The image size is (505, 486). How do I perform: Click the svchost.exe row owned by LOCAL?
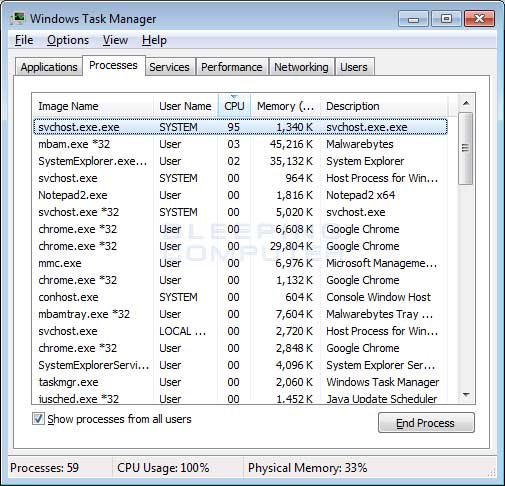[x=240, y=331]
